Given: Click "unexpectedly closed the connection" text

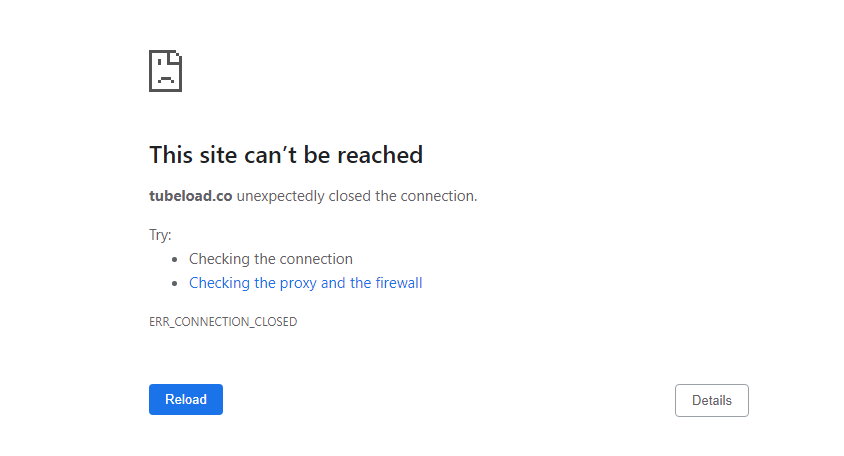Looking at the screenshot, I should pos(357,196).
